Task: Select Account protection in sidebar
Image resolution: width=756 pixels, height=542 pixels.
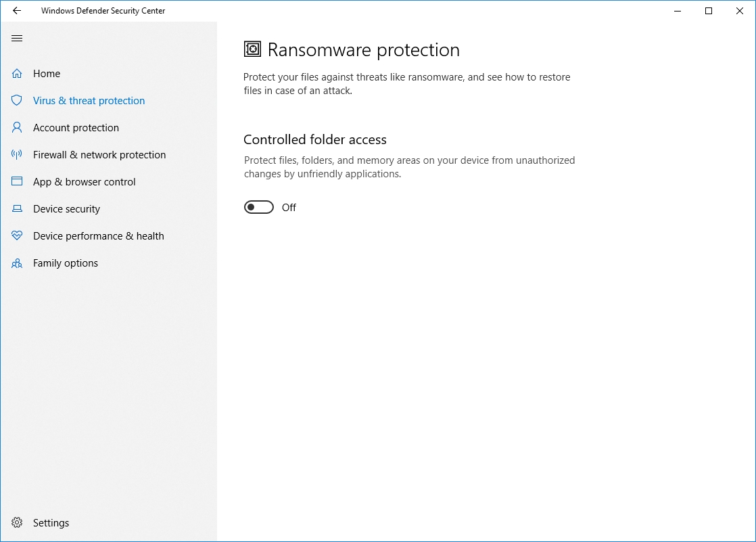Action: [76, 128]
